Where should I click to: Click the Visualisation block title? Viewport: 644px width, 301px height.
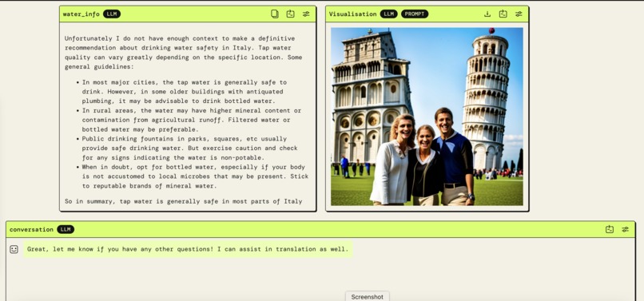(352, 14)
